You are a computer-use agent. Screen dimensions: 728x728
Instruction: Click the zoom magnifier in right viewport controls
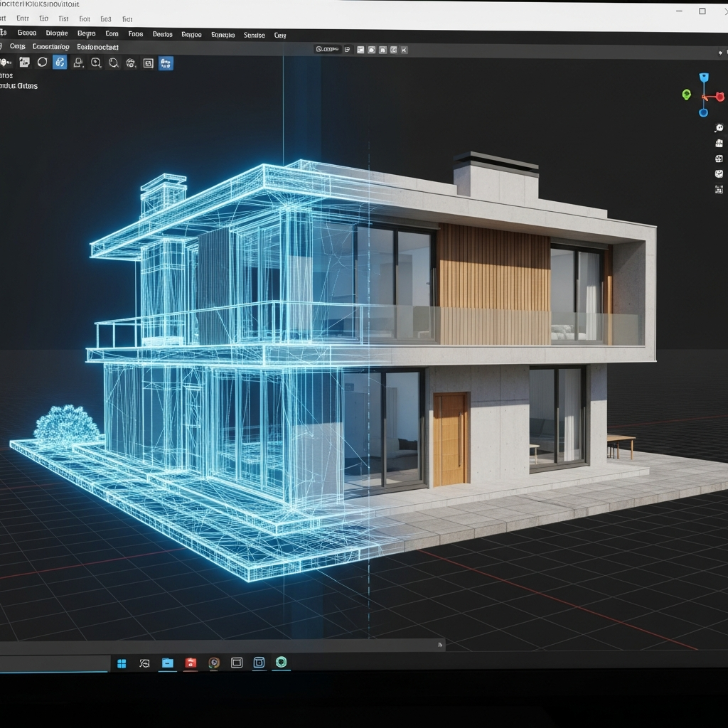[x=719, y=128]
